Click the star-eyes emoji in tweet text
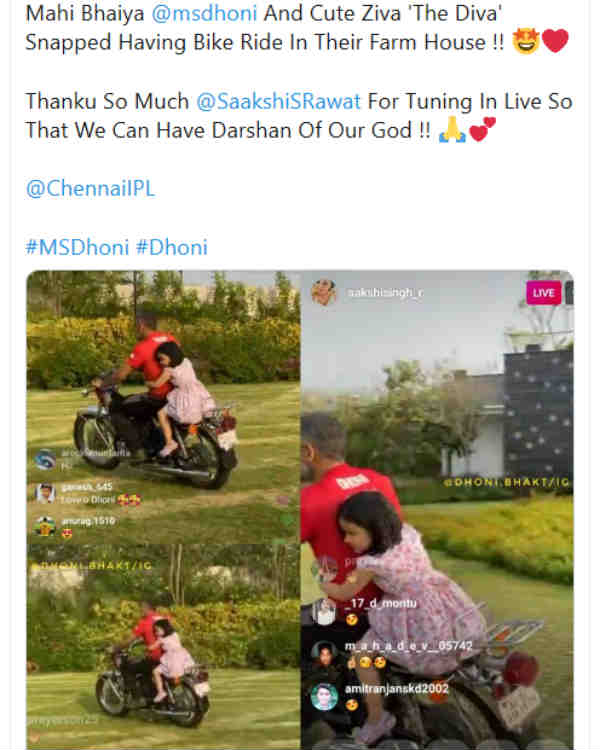The width and height of the screenshot is (600, 750). pos(526,41)
